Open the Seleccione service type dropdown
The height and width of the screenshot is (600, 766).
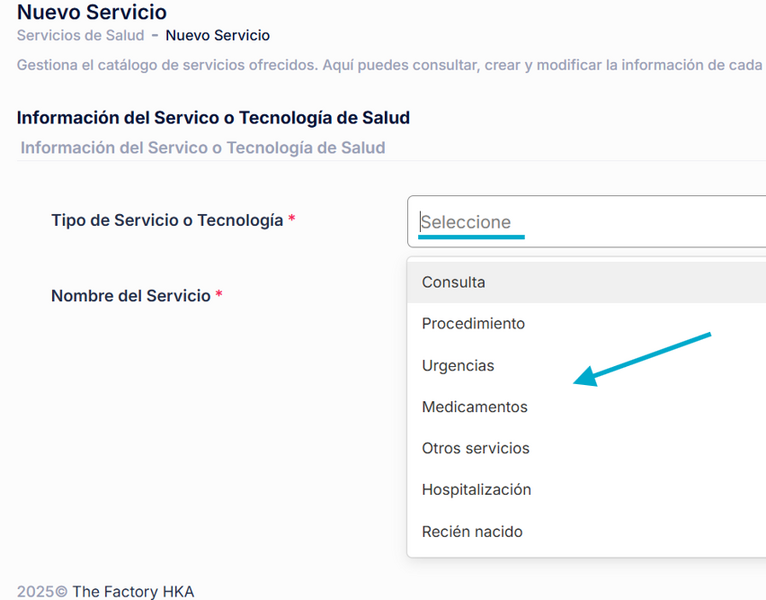[585, 222]
